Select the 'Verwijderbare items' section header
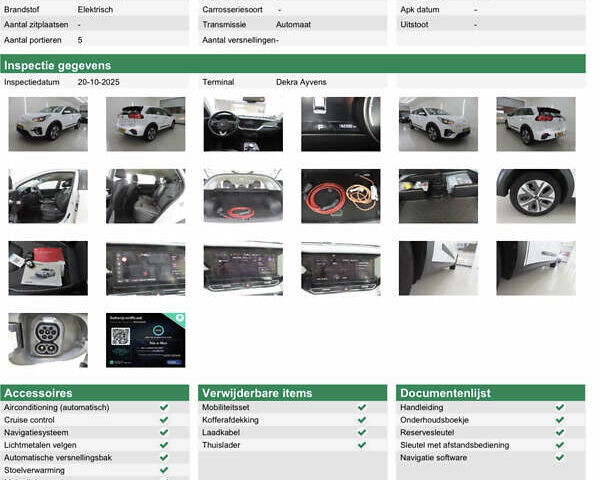600x480 pixels. [293, 393]
